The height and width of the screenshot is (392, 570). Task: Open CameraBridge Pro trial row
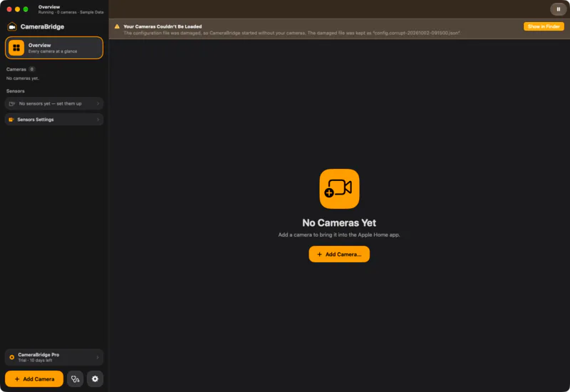click(54, 358)
